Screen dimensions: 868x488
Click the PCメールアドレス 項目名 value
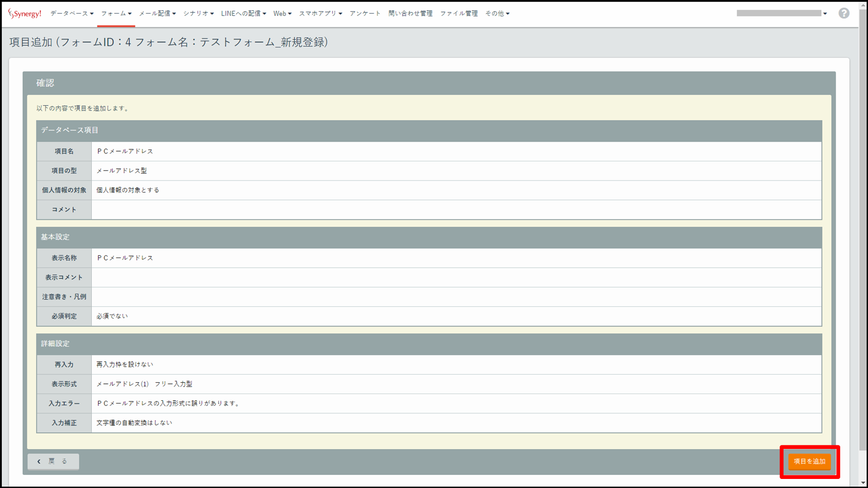point(125,152)
